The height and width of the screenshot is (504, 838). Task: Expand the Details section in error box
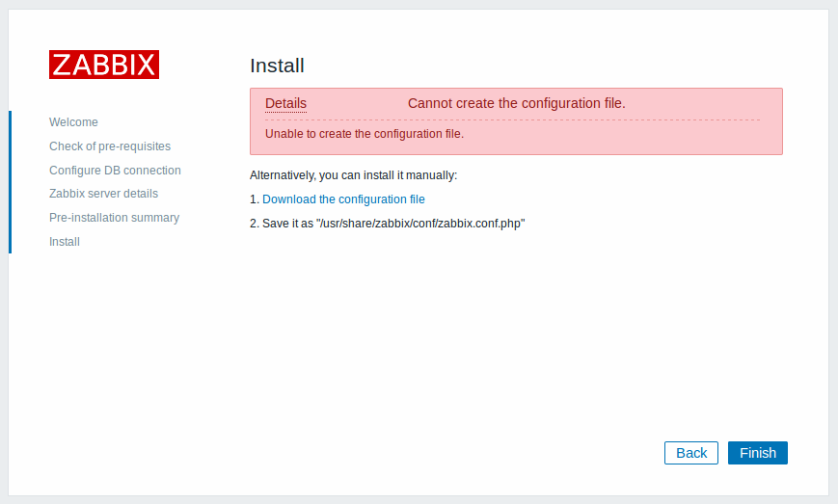click(x=286, y=103)
